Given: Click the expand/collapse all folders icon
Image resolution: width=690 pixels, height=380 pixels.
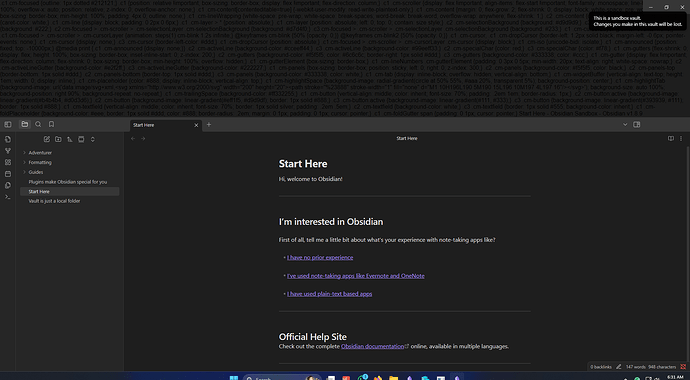Looking at the screenshot, I should (x=92, y=139).
